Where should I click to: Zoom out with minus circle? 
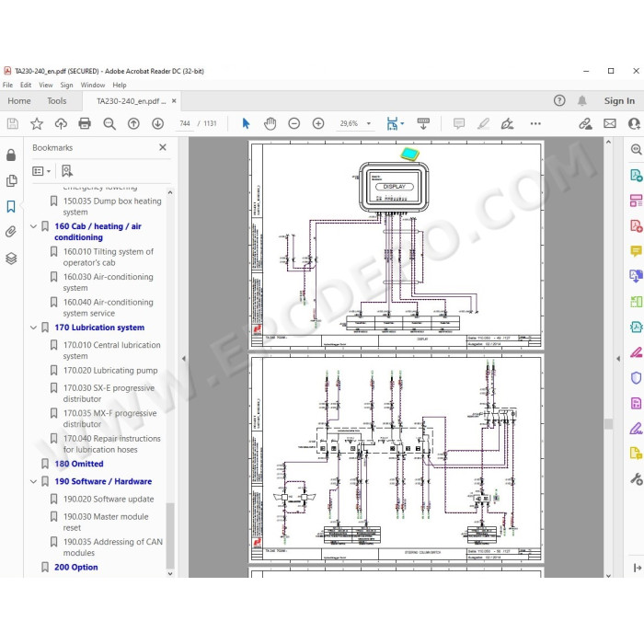coord(294,123)
